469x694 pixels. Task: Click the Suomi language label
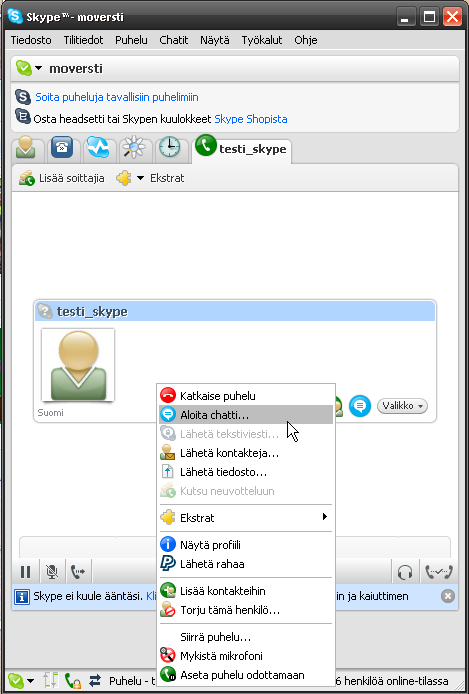pyautogui.click(x=50, y=413)
